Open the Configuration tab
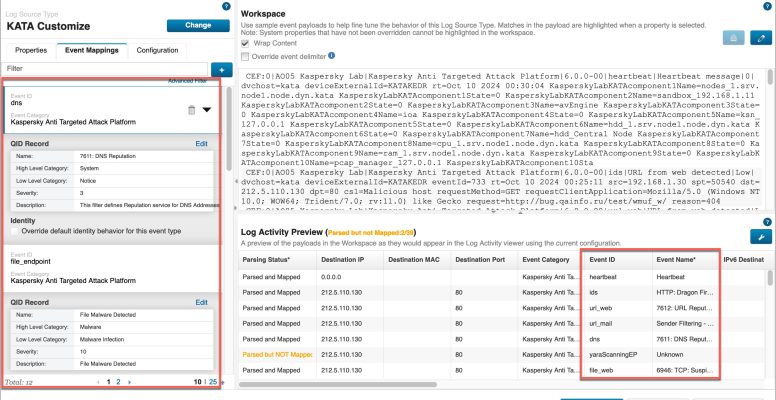This screenshot has width=776, height=400. click(157, 50)
